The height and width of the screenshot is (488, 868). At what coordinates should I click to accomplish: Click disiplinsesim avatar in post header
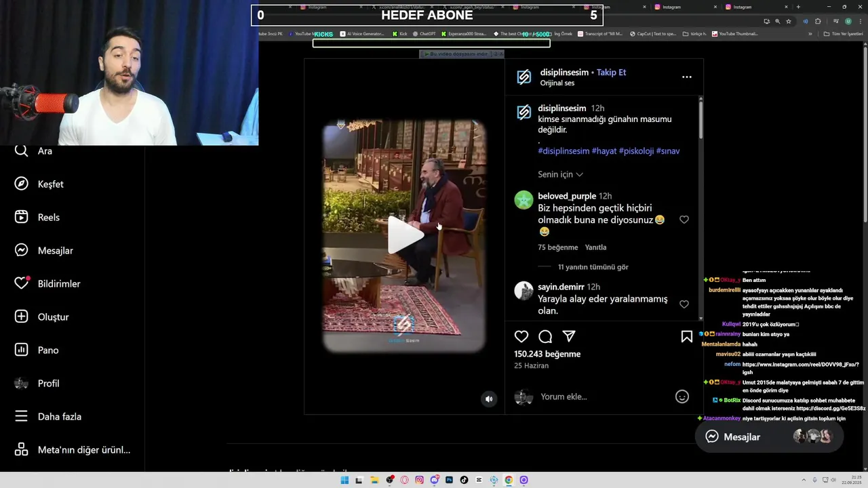(524, 77)
